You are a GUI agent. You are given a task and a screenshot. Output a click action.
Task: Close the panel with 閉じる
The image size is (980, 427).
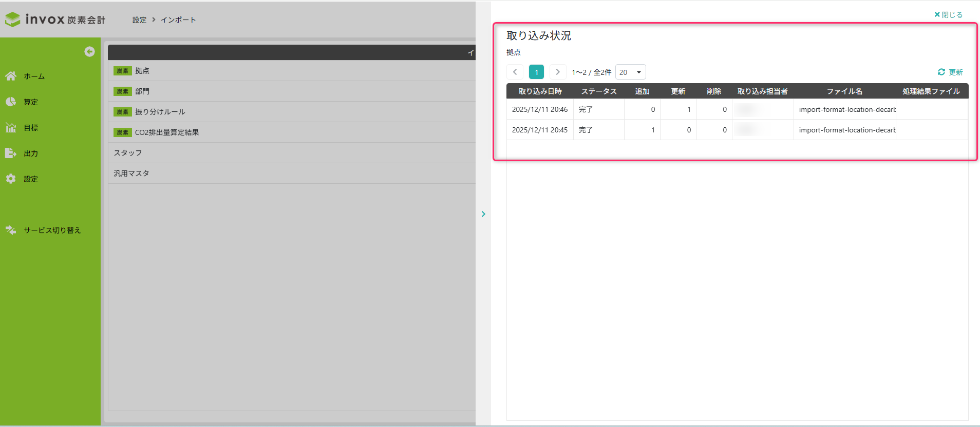coord(948,15)
